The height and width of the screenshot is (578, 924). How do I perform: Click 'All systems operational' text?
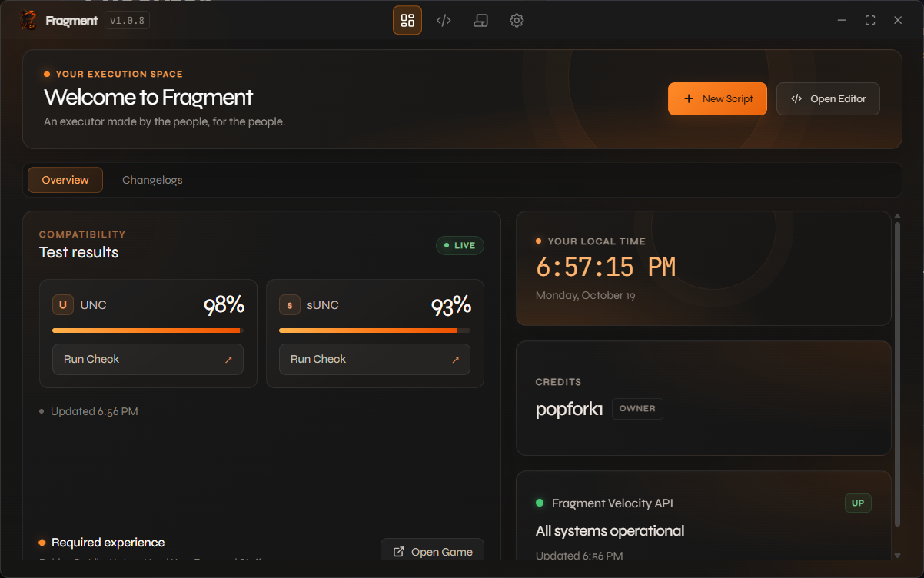(610, 531)
